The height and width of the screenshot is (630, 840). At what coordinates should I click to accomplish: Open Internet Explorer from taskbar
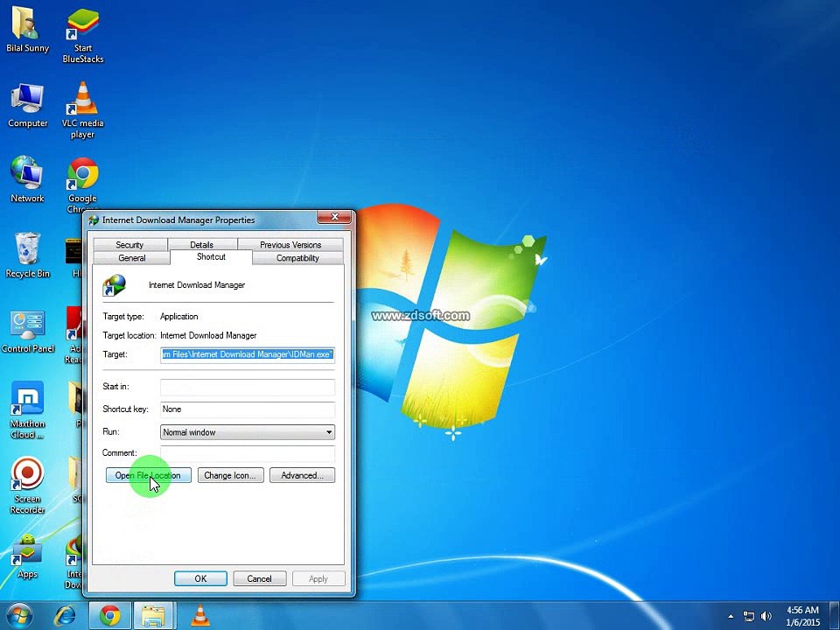click(65, 615)
